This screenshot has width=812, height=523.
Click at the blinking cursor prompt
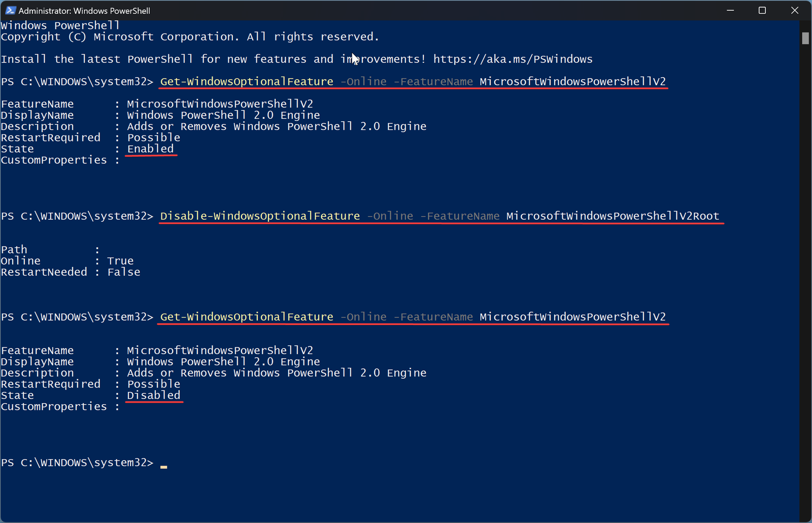click(163, 464)
